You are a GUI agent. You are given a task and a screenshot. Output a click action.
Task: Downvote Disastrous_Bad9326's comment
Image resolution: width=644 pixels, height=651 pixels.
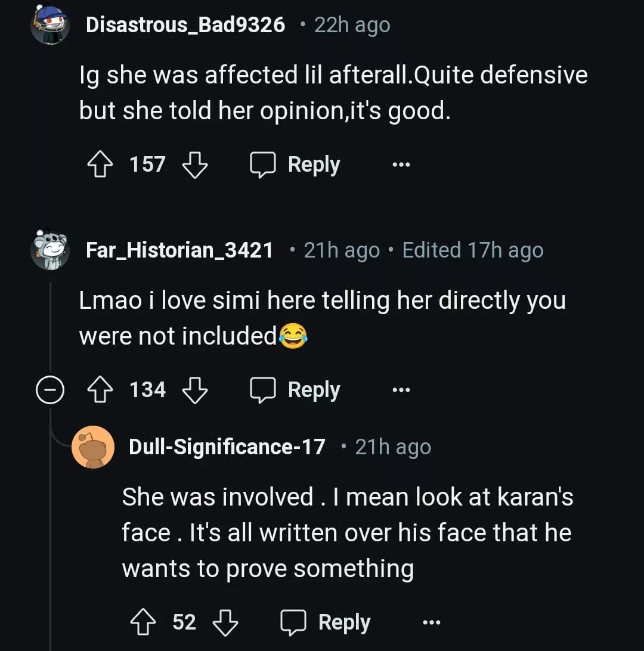(194, 164)
